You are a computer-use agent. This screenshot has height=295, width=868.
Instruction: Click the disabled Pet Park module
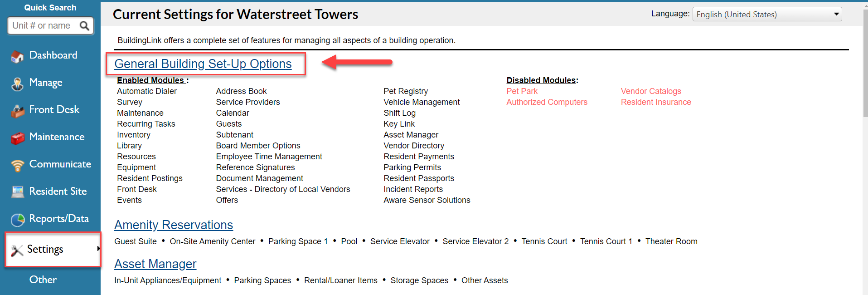pos(522,91)
